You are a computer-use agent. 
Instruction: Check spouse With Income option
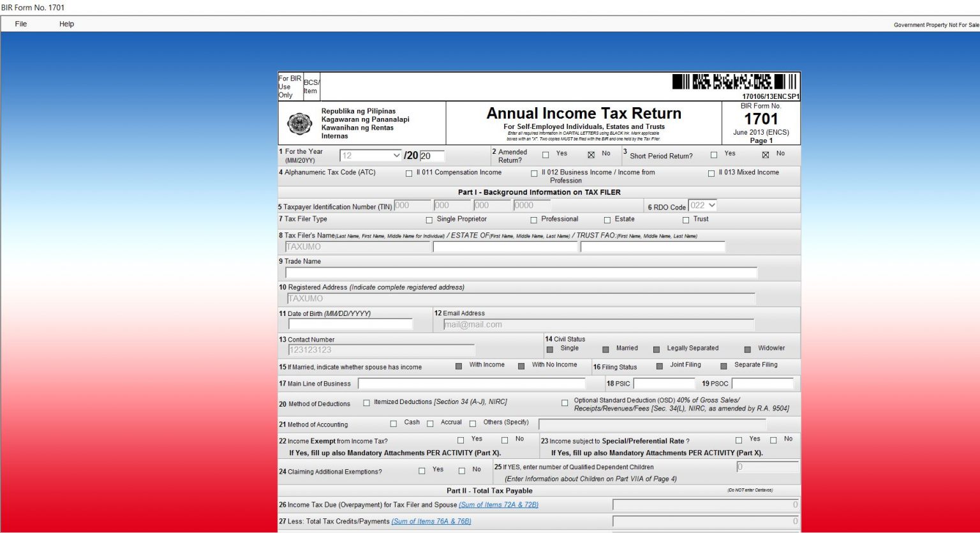pos(458,365)
